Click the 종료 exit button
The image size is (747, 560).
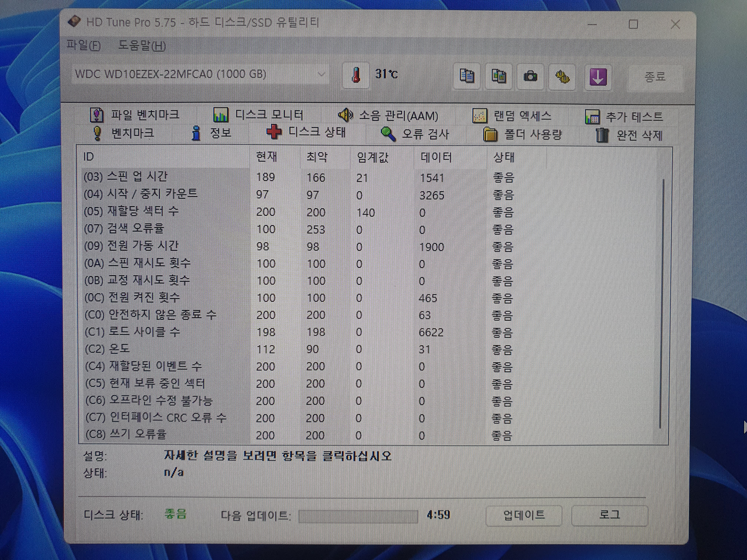[x=655, y=77]
